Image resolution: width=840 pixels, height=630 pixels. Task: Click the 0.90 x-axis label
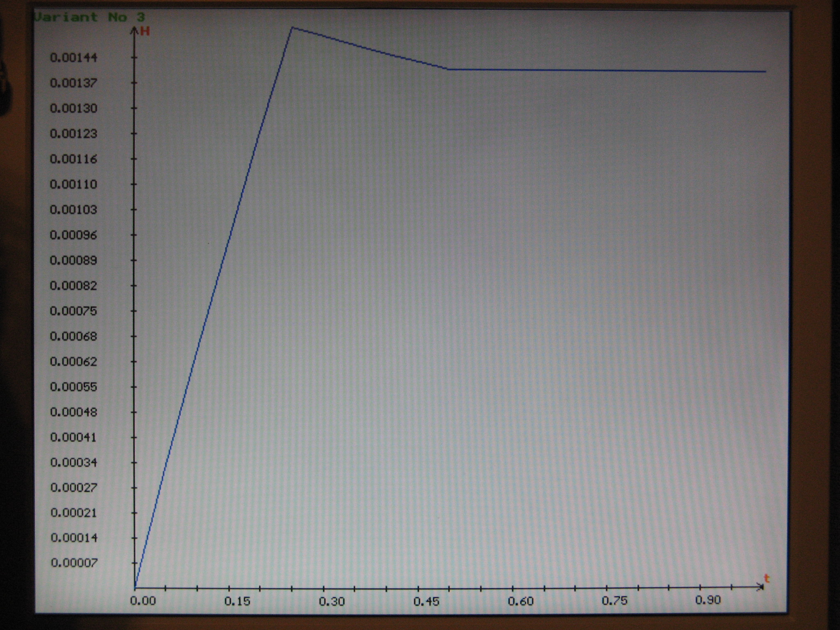[x=708, y=600]
